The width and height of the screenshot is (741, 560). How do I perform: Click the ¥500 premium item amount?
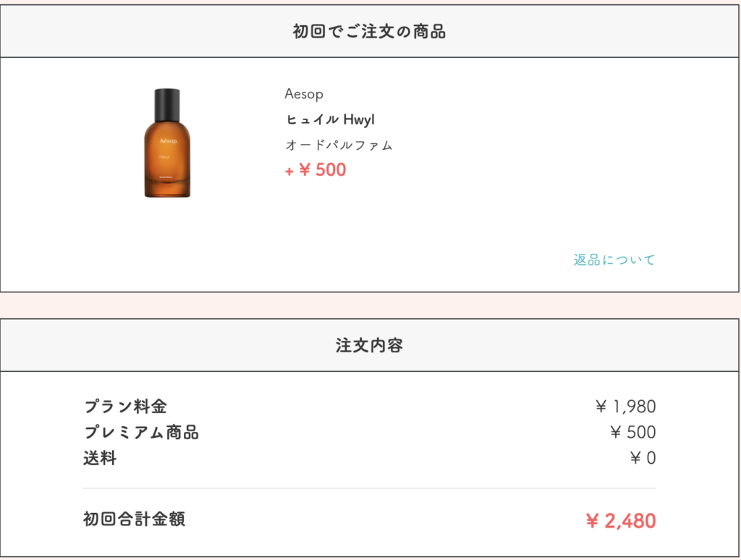coord(632,432)
